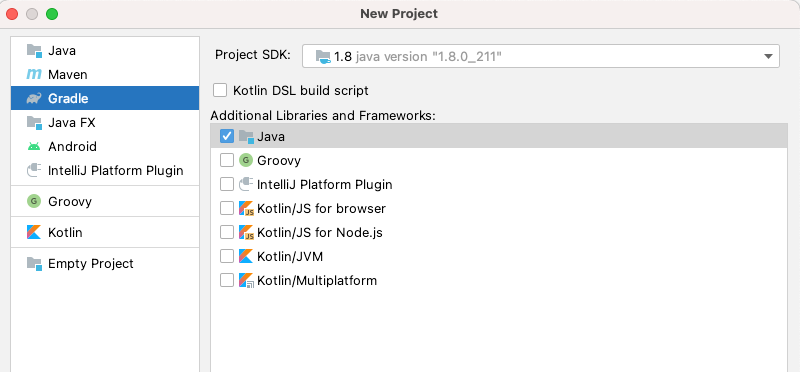
Task: Choose Empty Project type
Action: coord(105,263)
